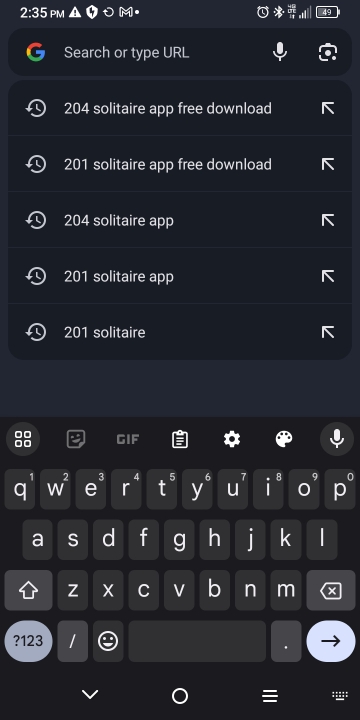Screen dimensions: 360x720
Task: Open keyboard settings gear
Action: [x=232, y=439]
